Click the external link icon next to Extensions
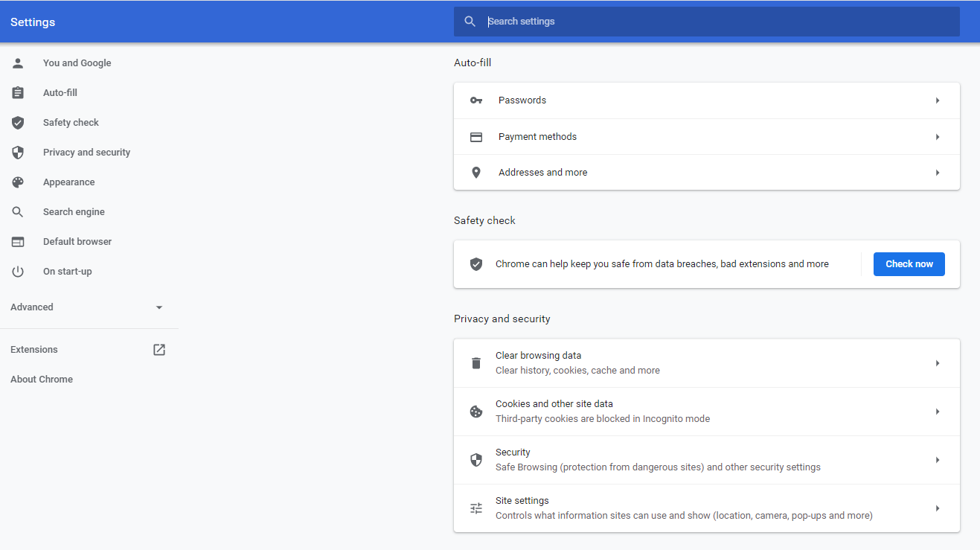Image resolution: width=980 pixels, height=550 pixels. 159,350
